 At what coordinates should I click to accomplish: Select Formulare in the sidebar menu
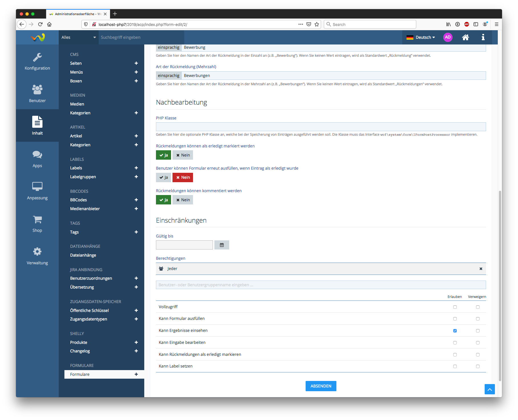[80, 374]
